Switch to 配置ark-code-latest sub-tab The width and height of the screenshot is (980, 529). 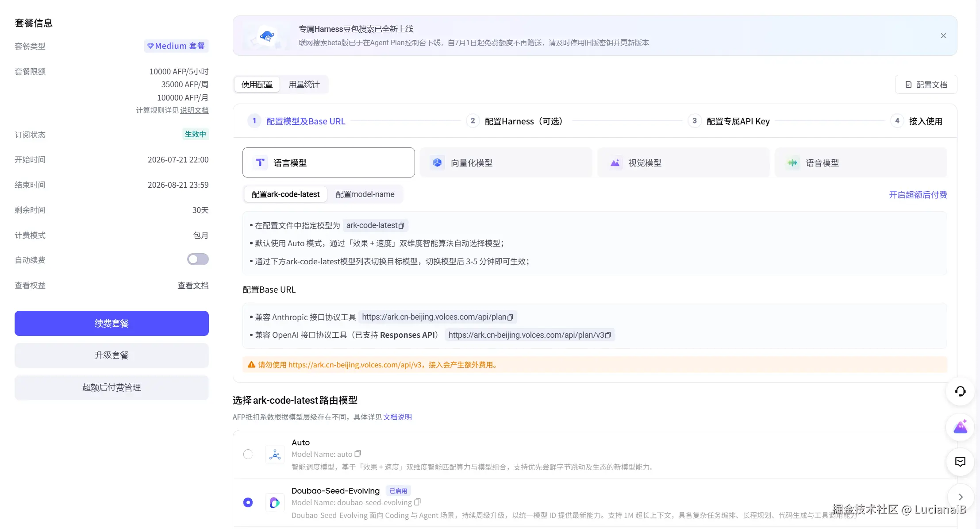(285, 194)
